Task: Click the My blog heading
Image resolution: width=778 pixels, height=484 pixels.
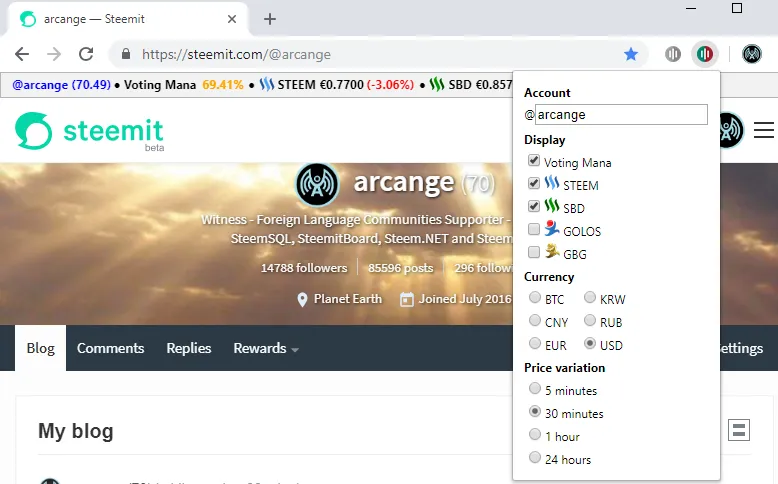Action: pos(76,431)
